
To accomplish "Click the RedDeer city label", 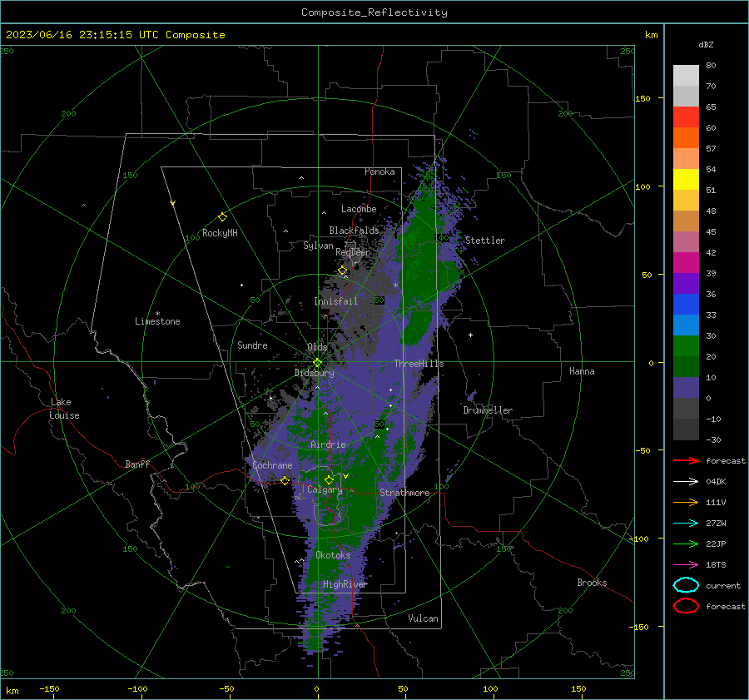I will [353, 252].
